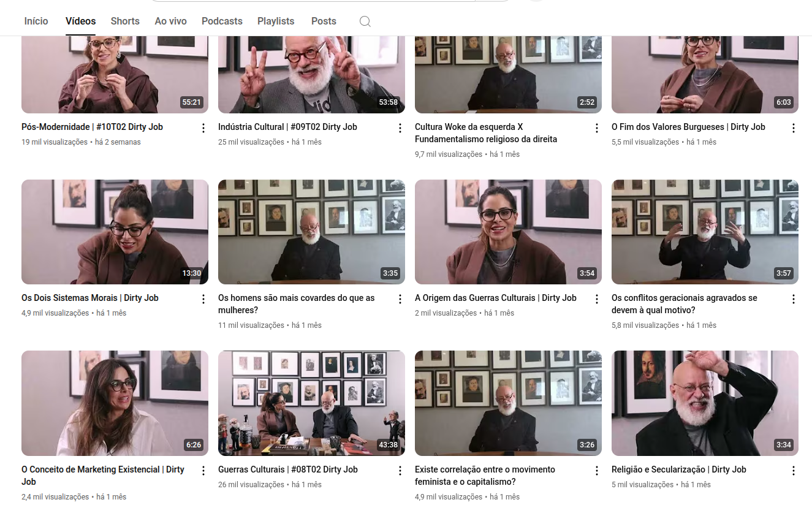Play the 3:57 conflitos geracionais thumbnail
The height and width of the screenshot is (505, 812).
705,232
